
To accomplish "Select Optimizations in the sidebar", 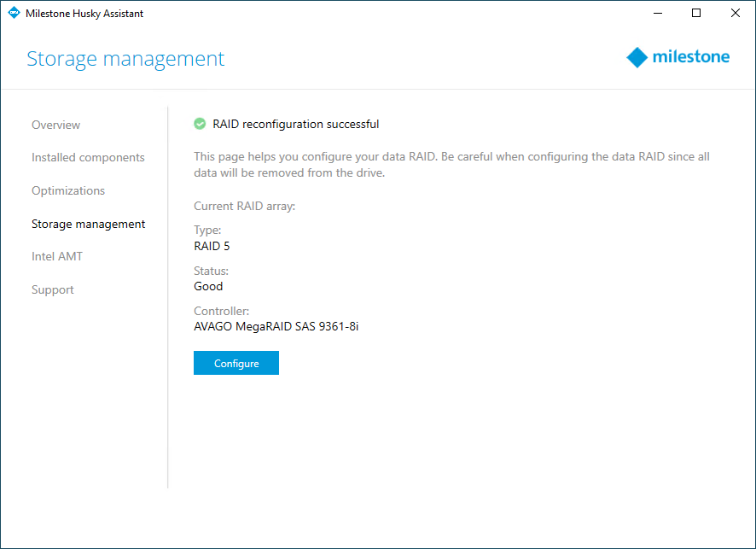I will coord(68,190).
